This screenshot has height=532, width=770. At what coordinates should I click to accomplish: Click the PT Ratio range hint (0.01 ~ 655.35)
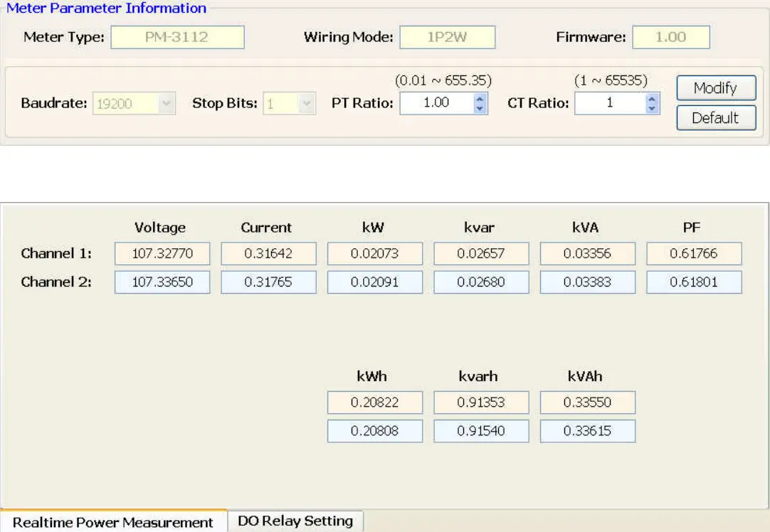(x=443, y=80)
